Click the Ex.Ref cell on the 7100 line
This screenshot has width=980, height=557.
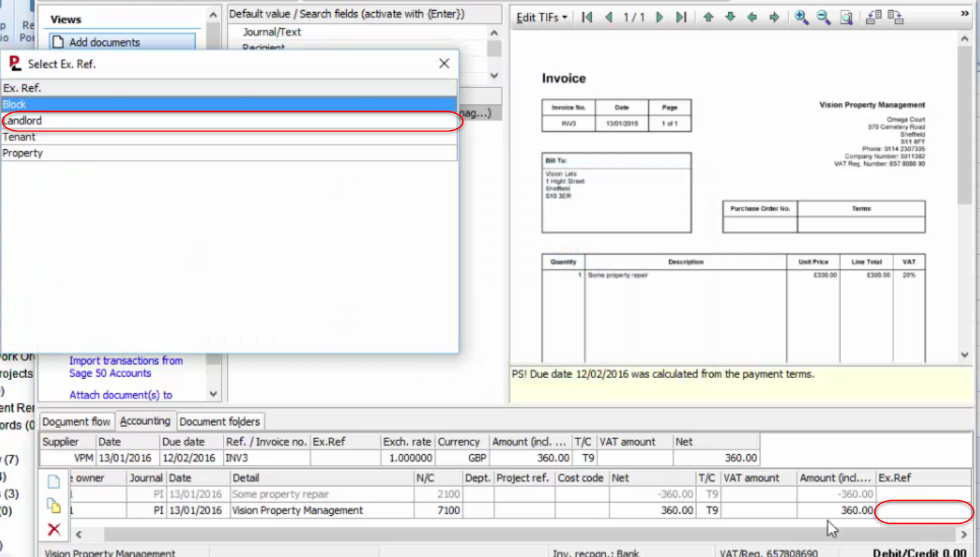[924, 510]
